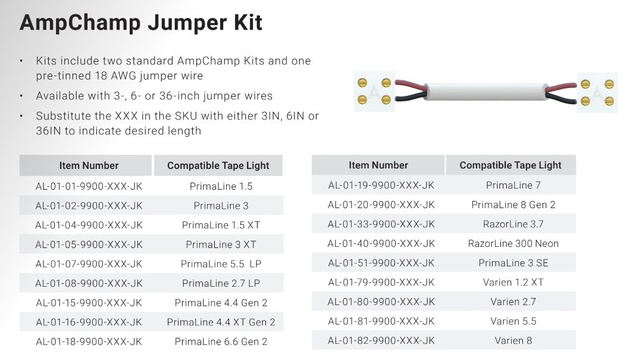Image resolution: width=639 pixels, height=364 pixels.
Task: Select the RazorLine 300 Neon entry
Action: tap(513, 243)
